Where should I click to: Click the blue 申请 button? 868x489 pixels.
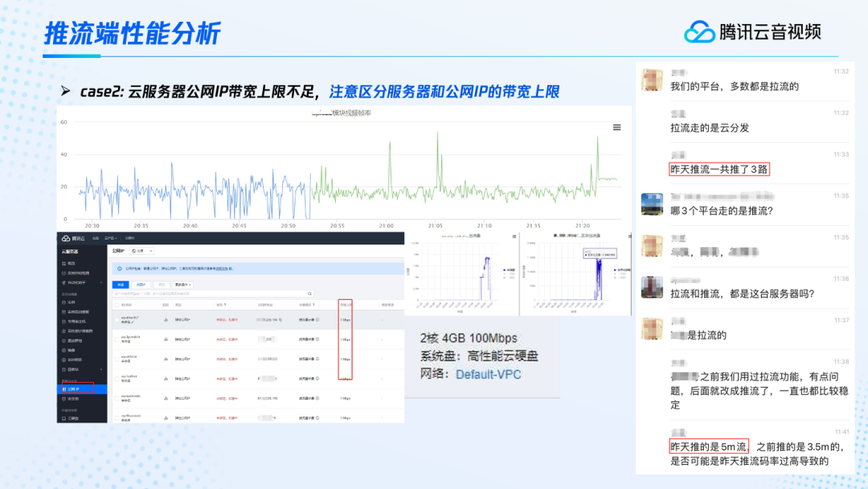[x=119, y=285]
